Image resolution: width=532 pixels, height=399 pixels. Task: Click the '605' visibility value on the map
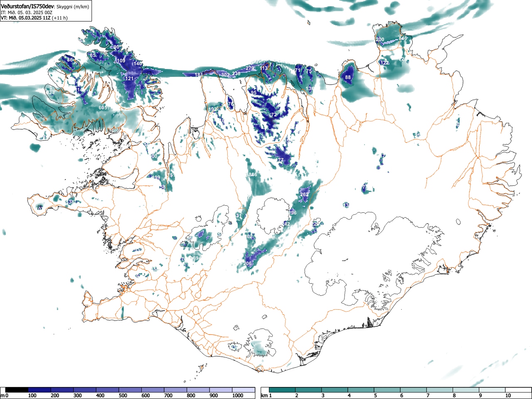(103, 108)
